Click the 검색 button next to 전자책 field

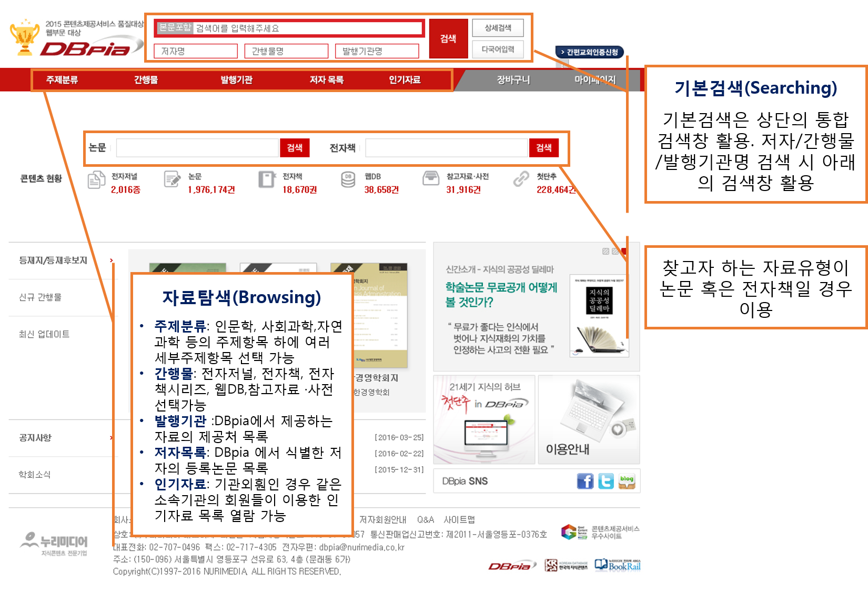(x=544, y=148)
